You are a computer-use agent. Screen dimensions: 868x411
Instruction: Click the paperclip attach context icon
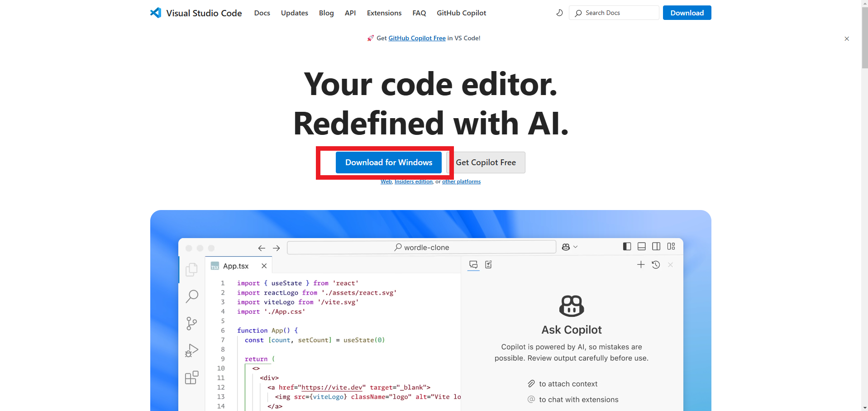[x=531, y=384]
